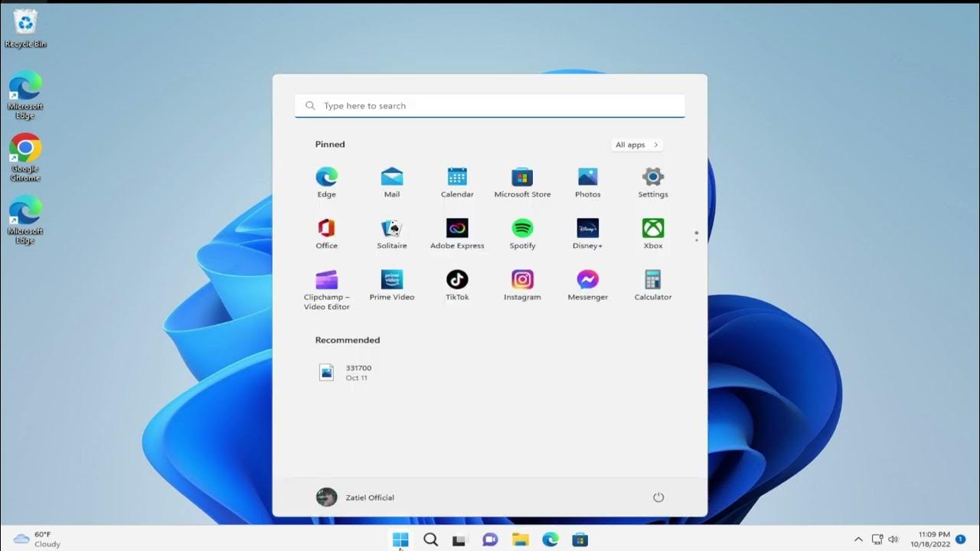Open the Calendar app
The height and width of the screenshot is (551, 980).
(x=457, y=183)
